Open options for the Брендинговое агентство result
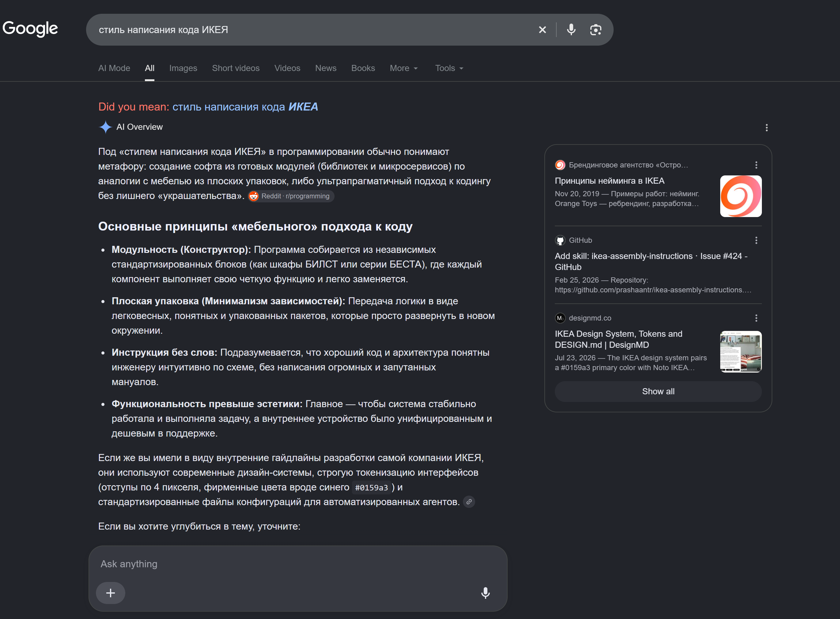Screen dimensions: 840x619 click(x=756, y=165)
